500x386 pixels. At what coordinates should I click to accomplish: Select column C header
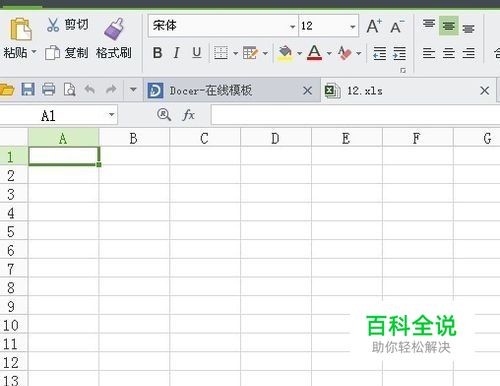205,138
